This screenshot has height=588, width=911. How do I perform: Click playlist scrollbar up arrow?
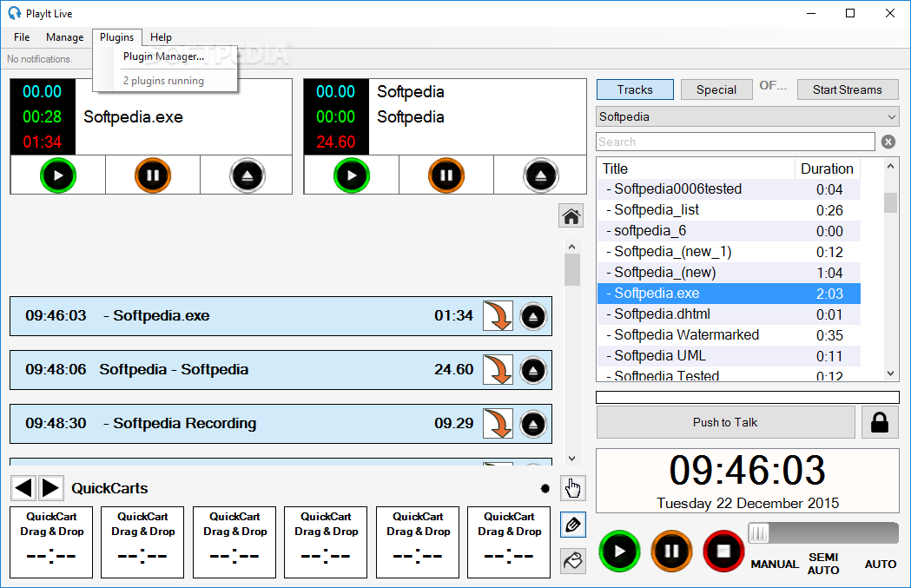pos(571,247)
